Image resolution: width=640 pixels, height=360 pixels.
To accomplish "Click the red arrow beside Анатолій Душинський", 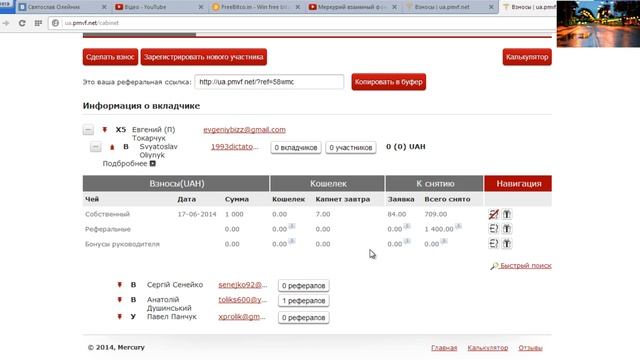I will 120,300.
